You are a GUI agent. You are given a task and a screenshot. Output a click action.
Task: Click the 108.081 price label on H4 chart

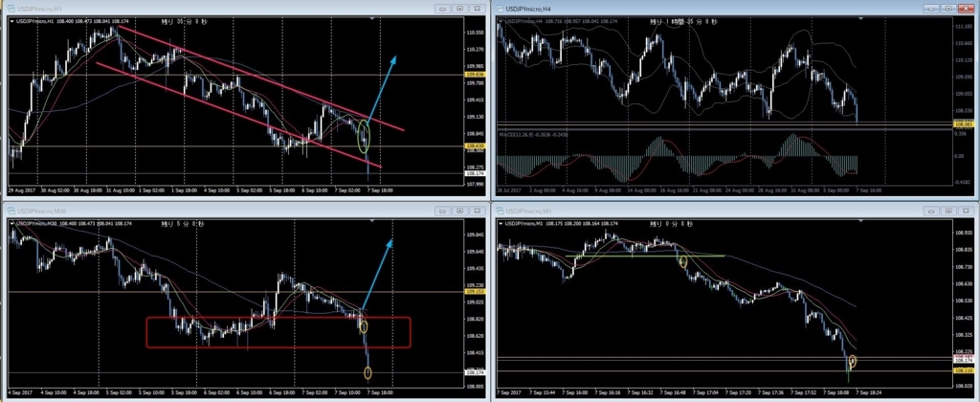(x=963, y=125)
